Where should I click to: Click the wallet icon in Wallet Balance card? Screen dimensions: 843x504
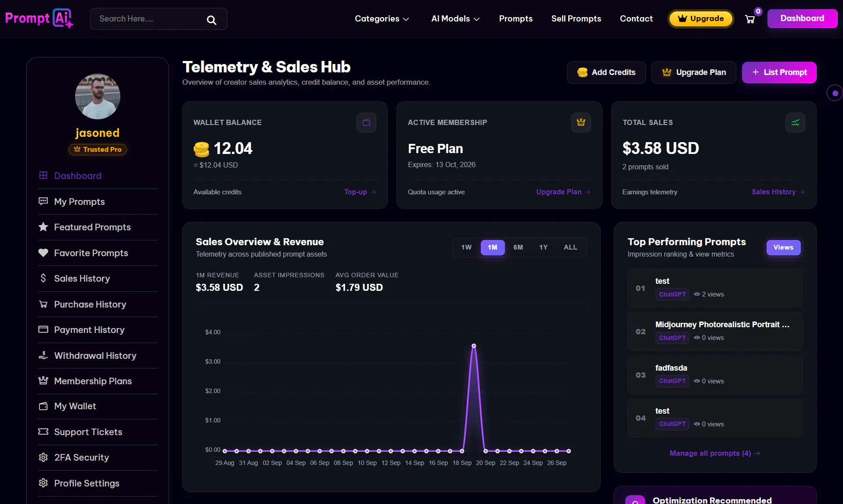click(x=366, y=122)
